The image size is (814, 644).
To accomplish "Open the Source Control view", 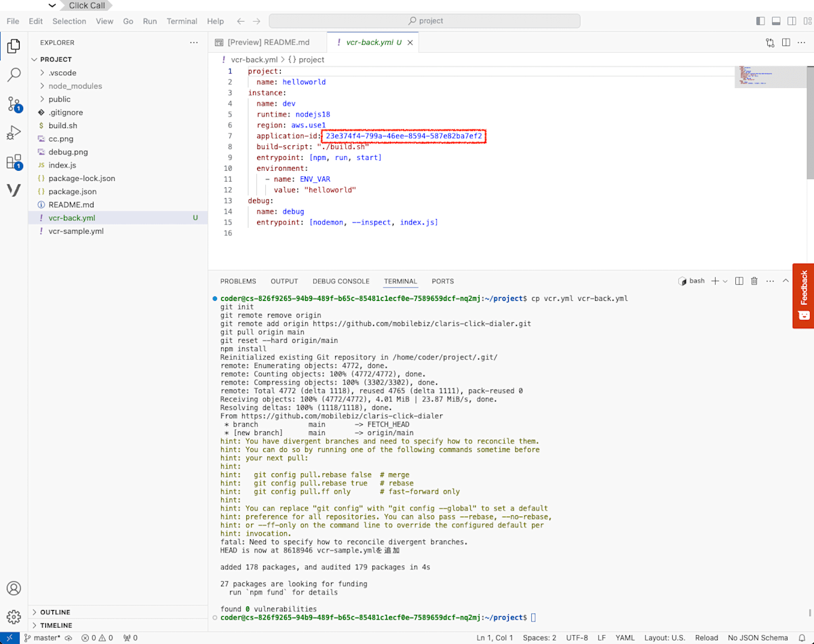I will pyautogui.click(x=14, y=104).
